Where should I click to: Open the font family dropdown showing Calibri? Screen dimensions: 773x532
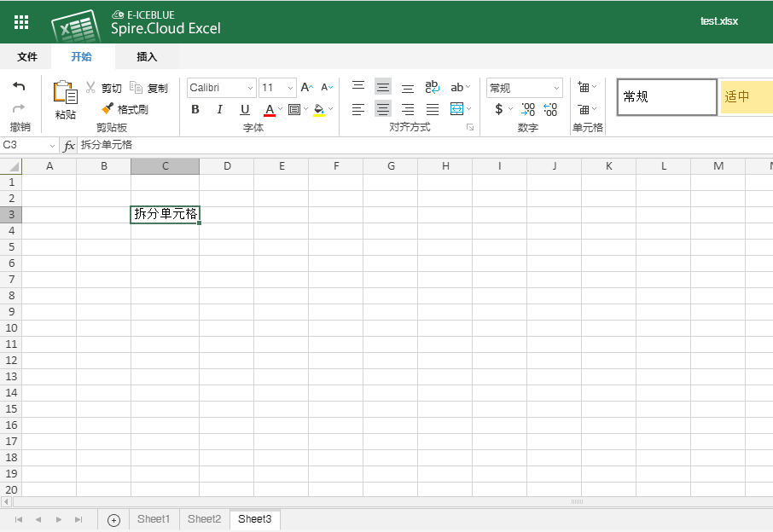coord(220,87)
